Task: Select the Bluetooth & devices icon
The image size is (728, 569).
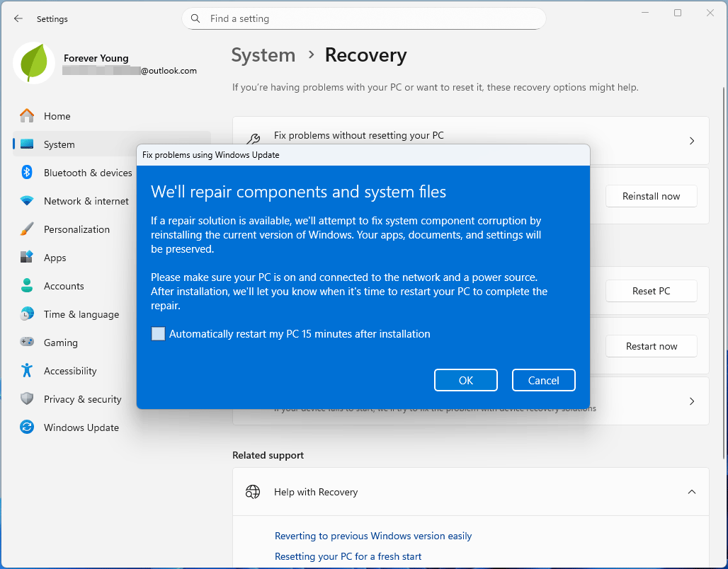Action: pyautogui.click(x=28, y=173)
